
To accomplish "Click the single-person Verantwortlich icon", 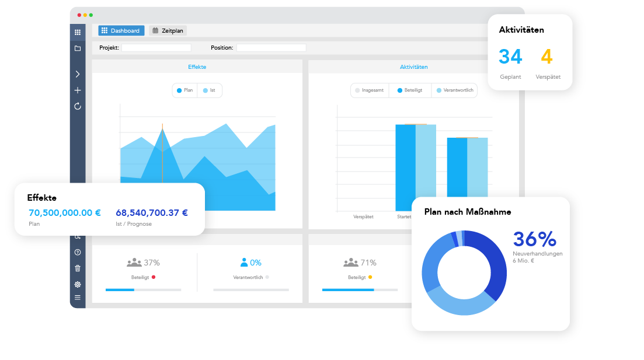I will 244,263.
